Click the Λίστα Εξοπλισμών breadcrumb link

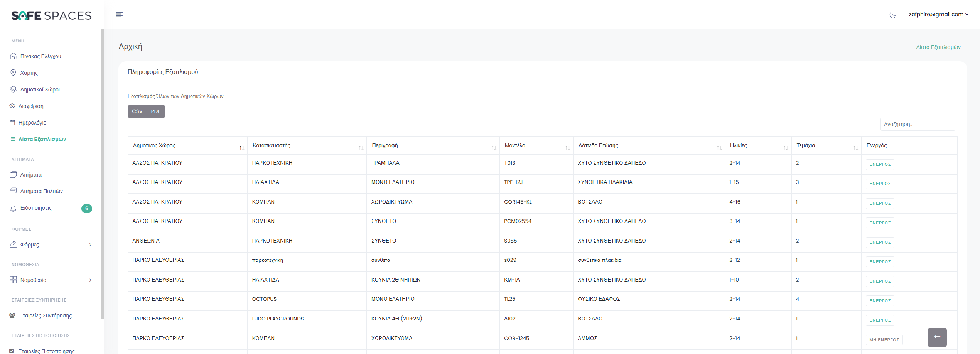pos(938,47)
